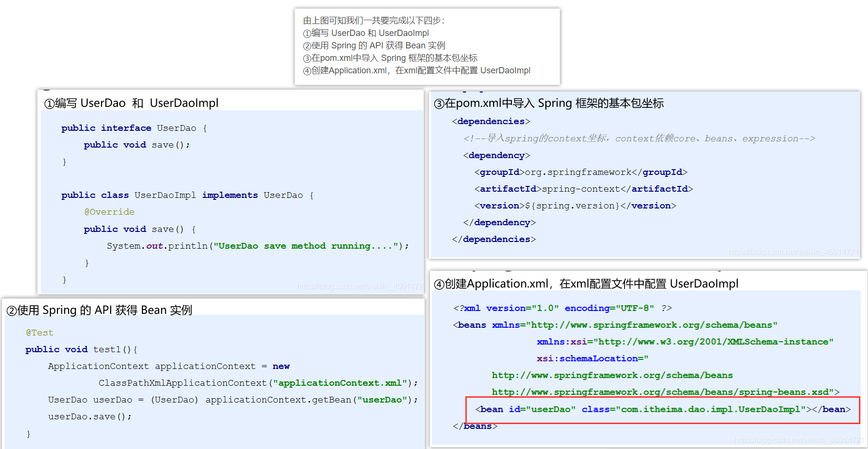Click line "public void test1(){"
This screenshot has height=449, width=868.
pyautogui.click(x=81, y=349)
